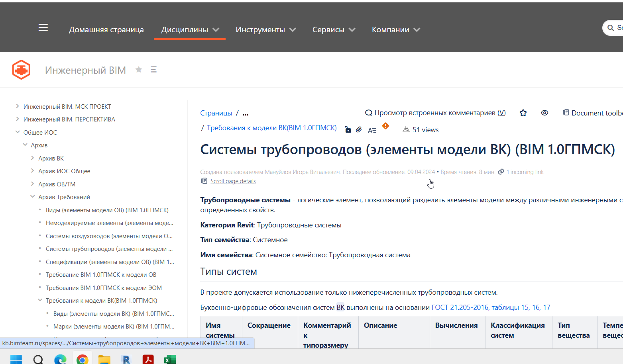The width and height of the screenshot is (623, 364).
Task: Open the Сервисы menu
Action: (334, 29)
